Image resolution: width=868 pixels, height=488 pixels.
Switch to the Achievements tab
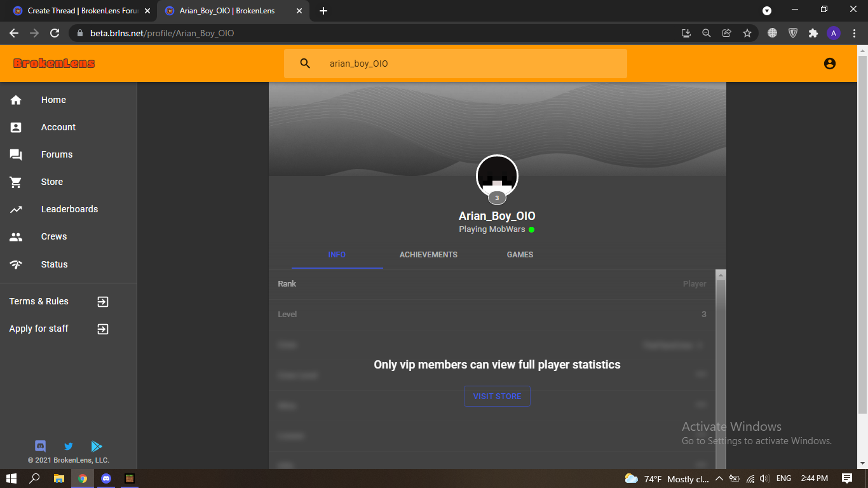tap(428, 254)
